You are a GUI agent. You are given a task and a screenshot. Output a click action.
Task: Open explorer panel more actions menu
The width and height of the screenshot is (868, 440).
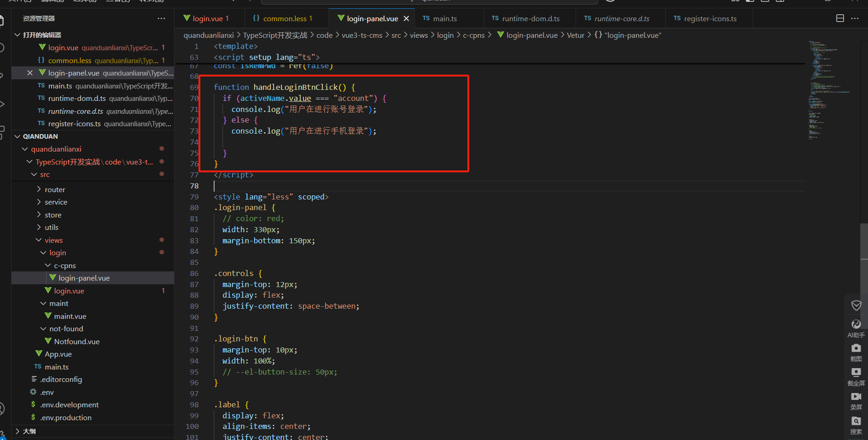pyautogui.click(x=161, y=18)
